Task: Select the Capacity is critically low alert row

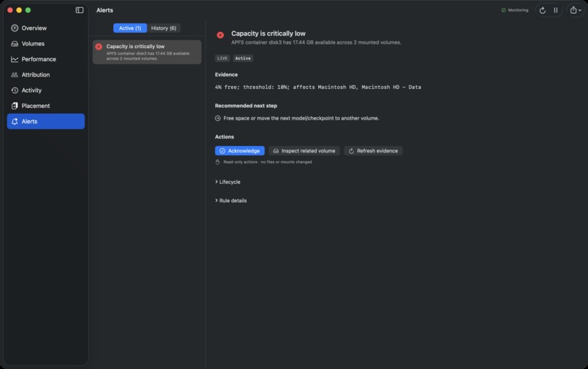Action: pos(147,52)
